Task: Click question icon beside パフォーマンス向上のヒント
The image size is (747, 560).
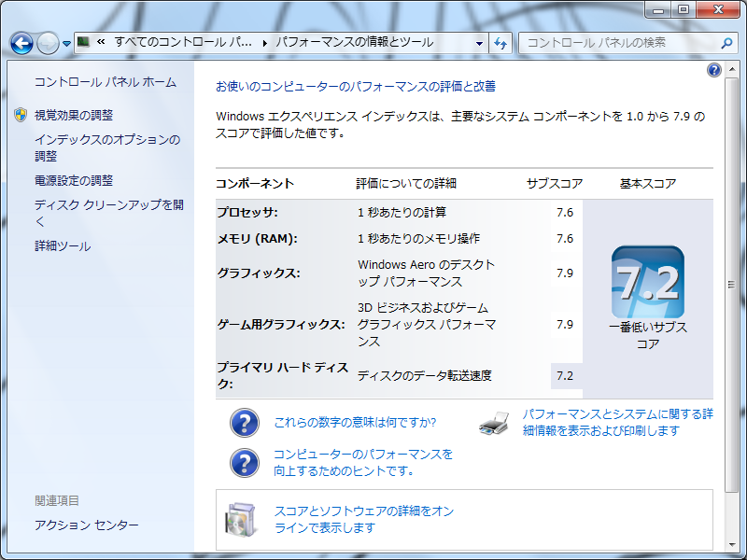Action: point(245,463)
